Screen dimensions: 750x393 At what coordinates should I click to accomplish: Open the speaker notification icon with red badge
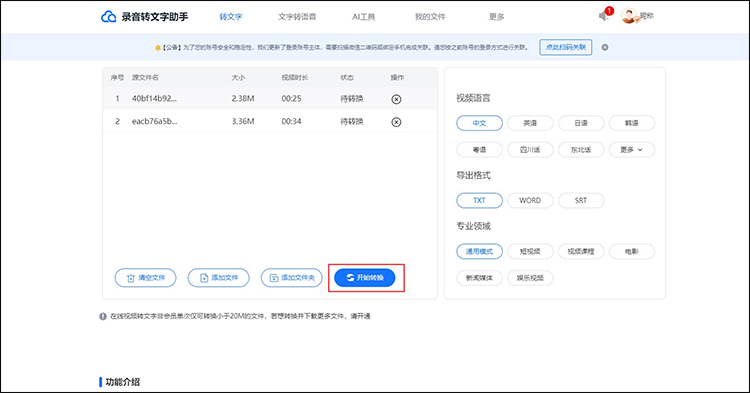tap(604, 16)
